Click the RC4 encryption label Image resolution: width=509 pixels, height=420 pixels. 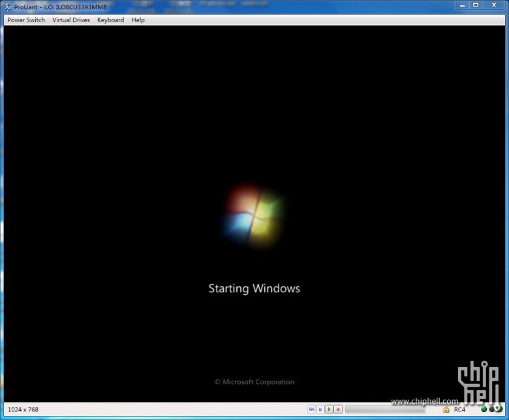coord(459,410)
